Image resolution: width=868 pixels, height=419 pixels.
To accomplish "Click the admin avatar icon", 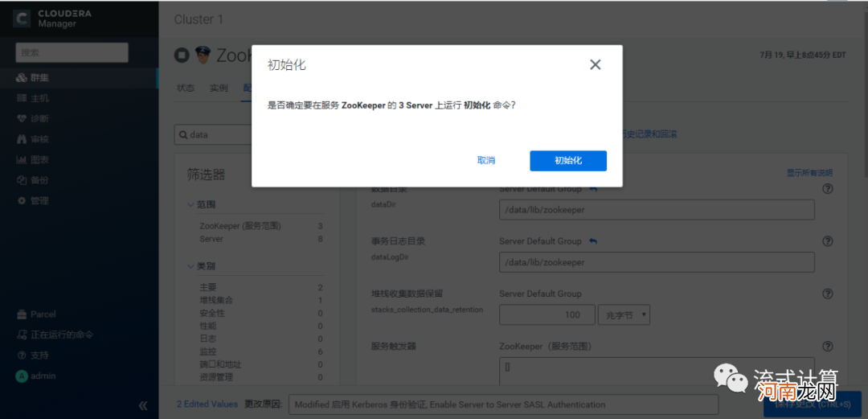I will [x=22, y=376].
